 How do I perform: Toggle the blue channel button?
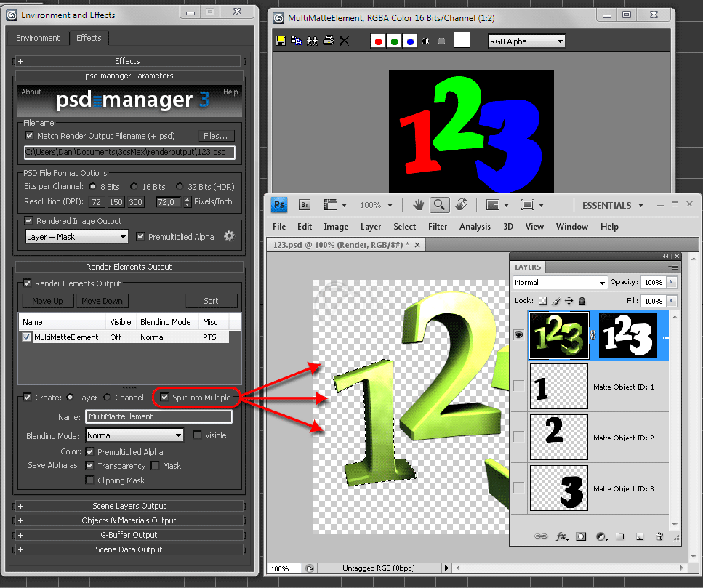click(410, 41)
